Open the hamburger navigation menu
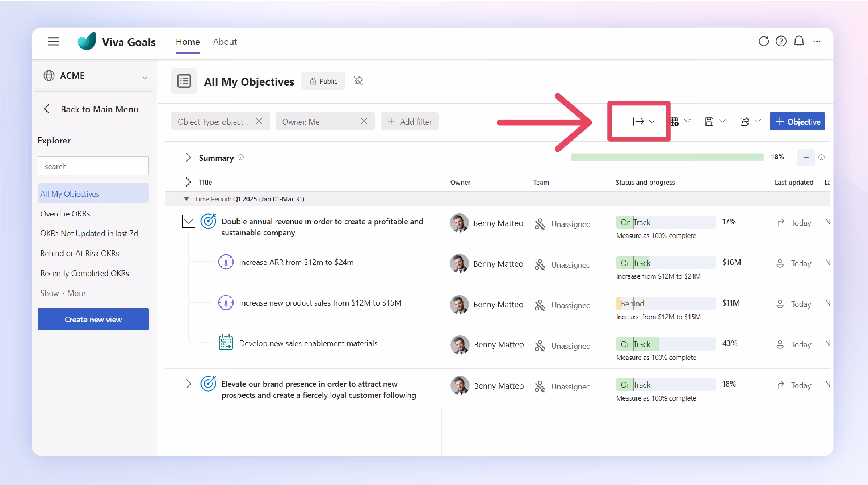 [53, 42]
